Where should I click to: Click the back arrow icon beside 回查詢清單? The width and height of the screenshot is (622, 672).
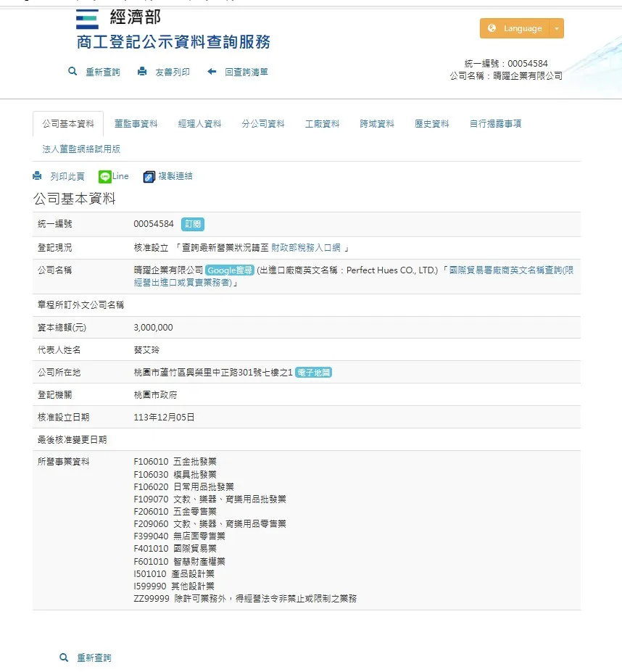click(x=212, y=71)
